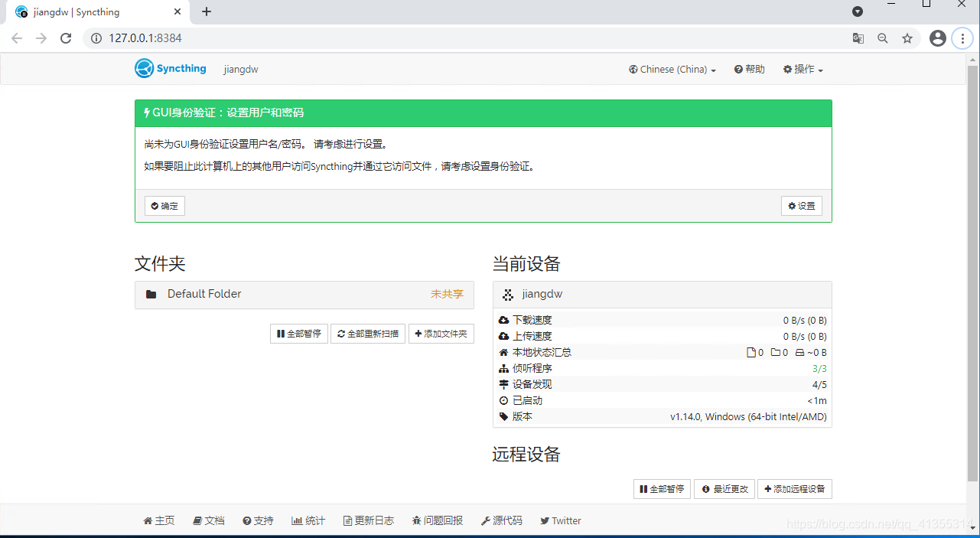Viewport: 980px width, 538px height.
Task: Click the Syncthing logo in navbar
Action: [171, 69]
